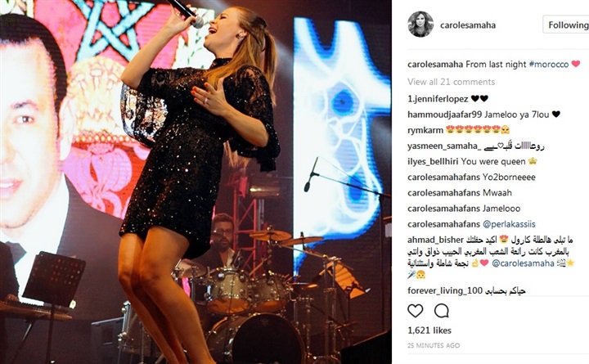Screen dimensions: 589x364
Task: Expand View all 21 comments
Action: point(451,82)
